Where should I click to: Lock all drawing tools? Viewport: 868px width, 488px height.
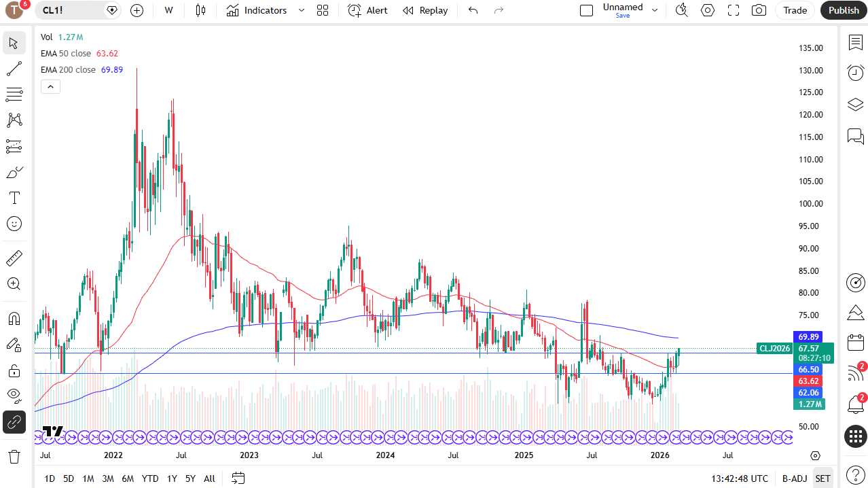pos(14,370)
